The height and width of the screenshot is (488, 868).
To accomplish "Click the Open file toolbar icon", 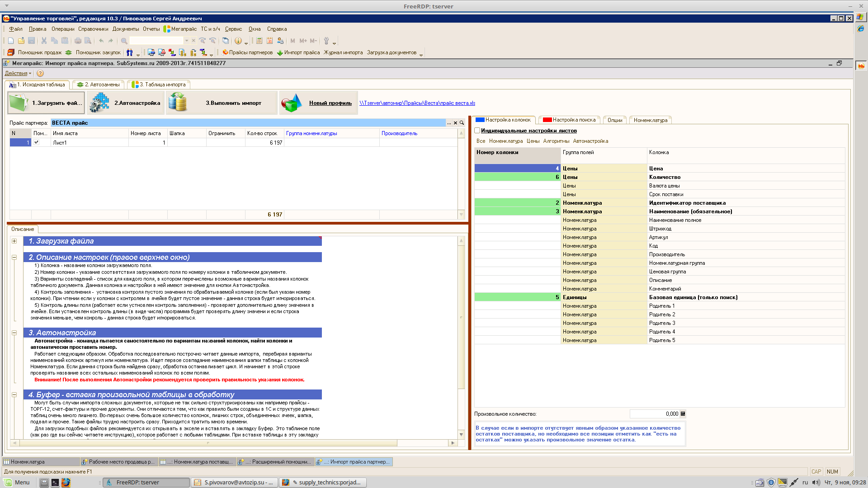I will pos(21,41).
